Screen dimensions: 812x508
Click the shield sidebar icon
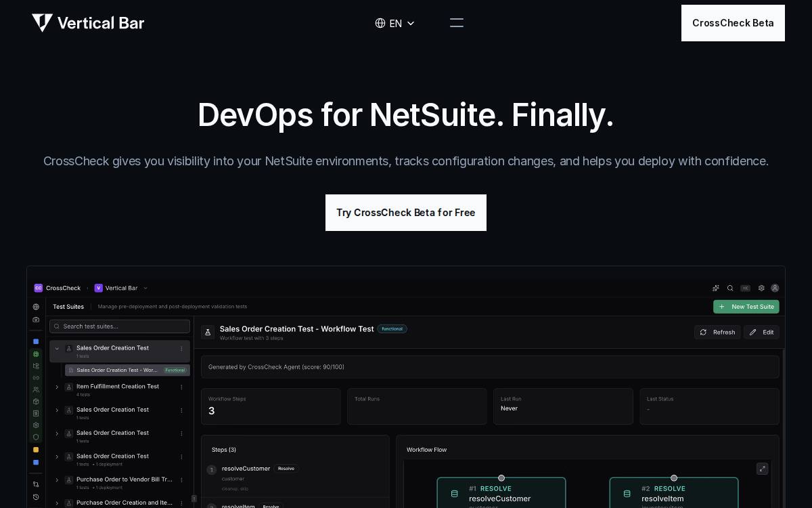point(36,437)
